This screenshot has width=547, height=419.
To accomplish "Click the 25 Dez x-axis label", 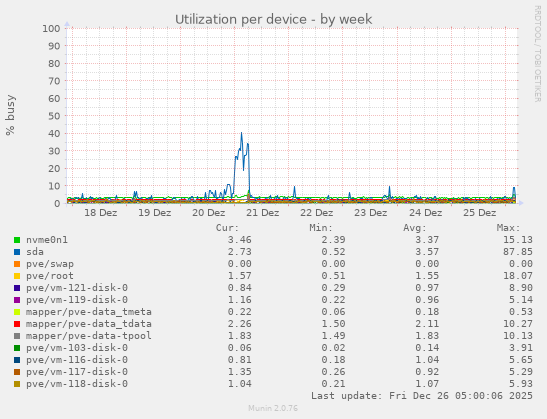I will point(479,213).
